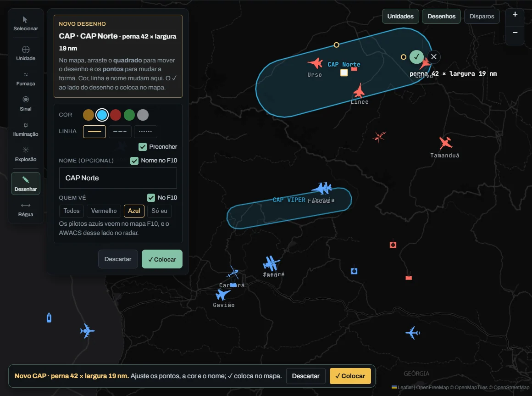
Task: Choose the dotted line style
Action: 145,131
